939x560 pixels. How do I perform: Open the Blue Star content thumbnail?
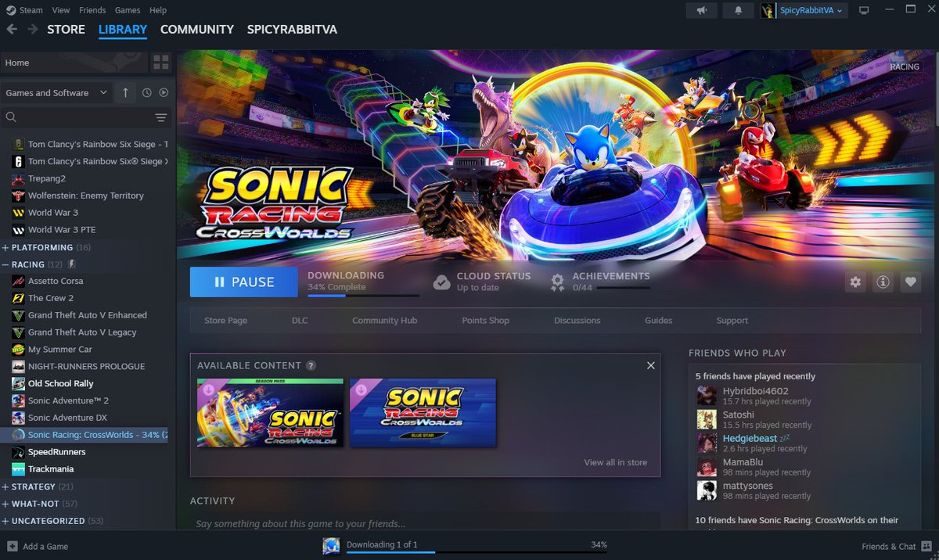click(x=423, y=413)
